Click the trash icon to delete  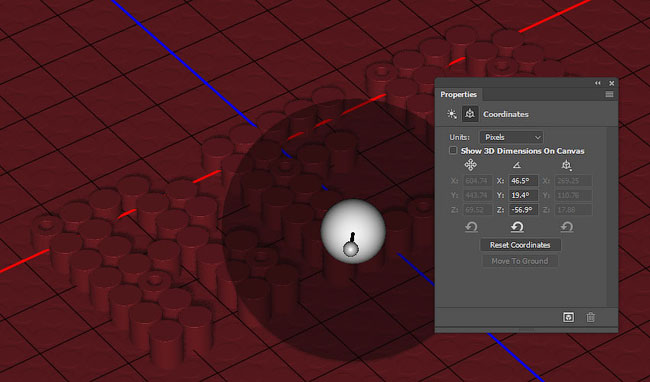pyautogui.click(x=591, y=317)
